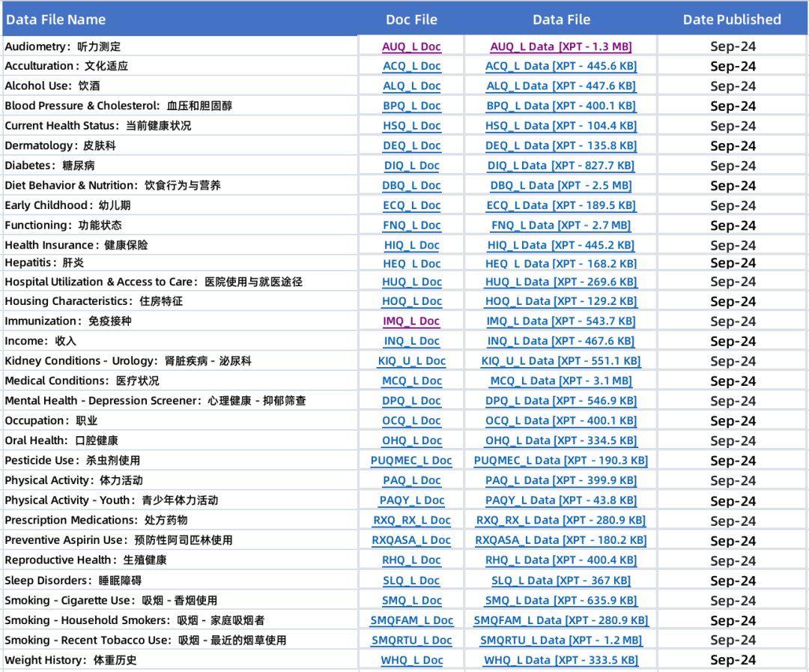Open HEQ_L Doc for Hepatitis
This screenshot has height=672, width=809.
tap(412, 264)
